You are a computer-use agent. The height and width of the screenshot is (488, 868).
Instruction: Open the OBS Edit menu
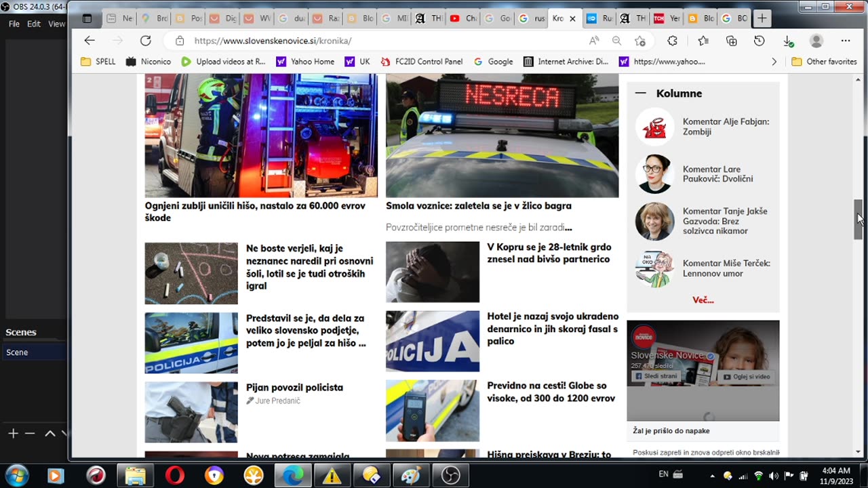[x=34, y=24]
